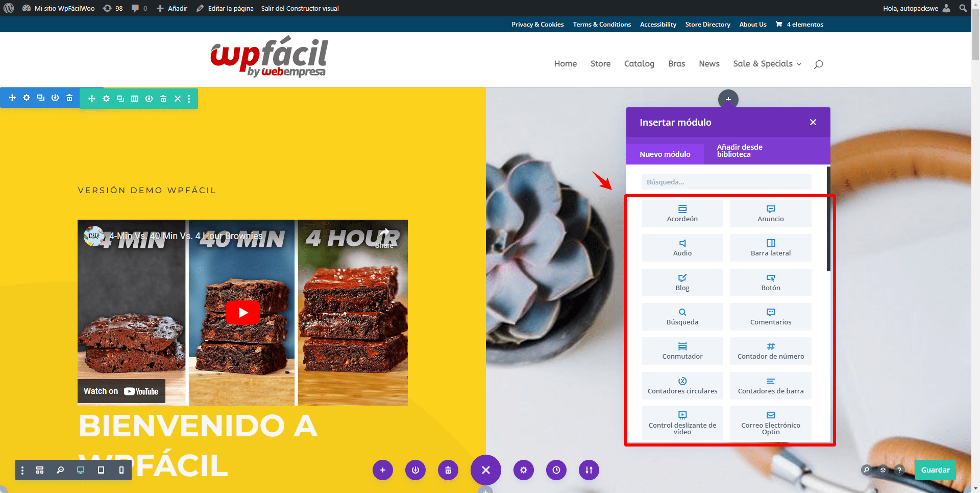
Task: Close green row toolbar with X
Action: point(178,99)
